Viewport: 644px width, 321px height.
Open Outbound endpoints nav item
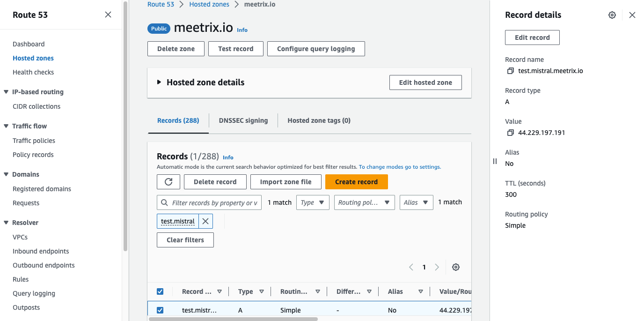pyautogui.click(x=44, y=265)
